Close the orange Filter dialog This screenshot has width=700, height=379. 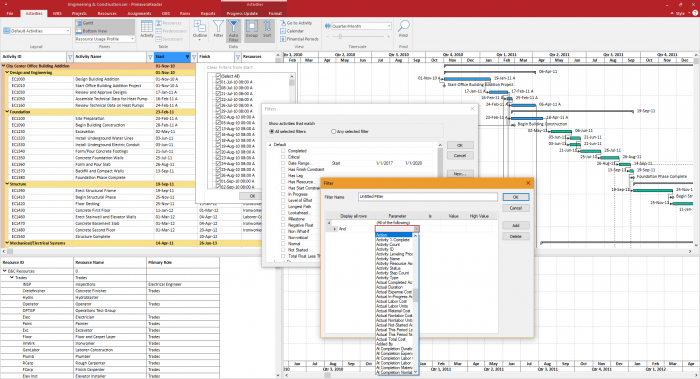(528, 183)
